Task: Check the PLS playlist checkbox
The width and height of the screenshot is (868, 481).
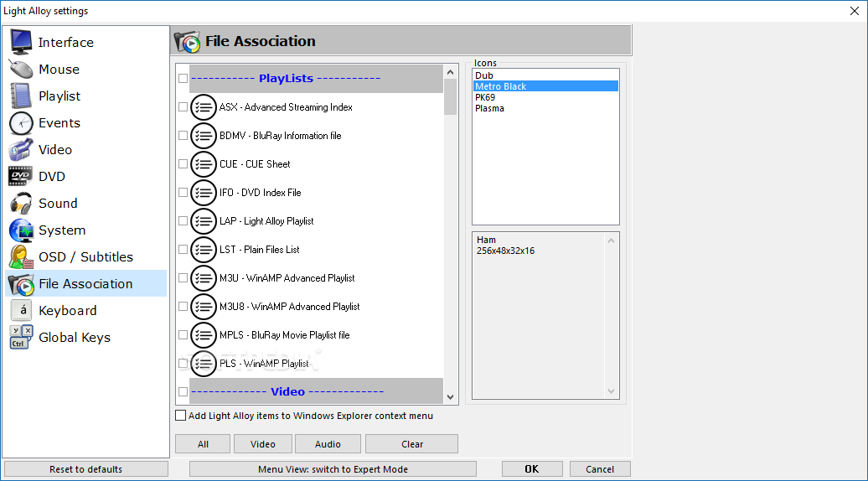Action: click(183, 364)
